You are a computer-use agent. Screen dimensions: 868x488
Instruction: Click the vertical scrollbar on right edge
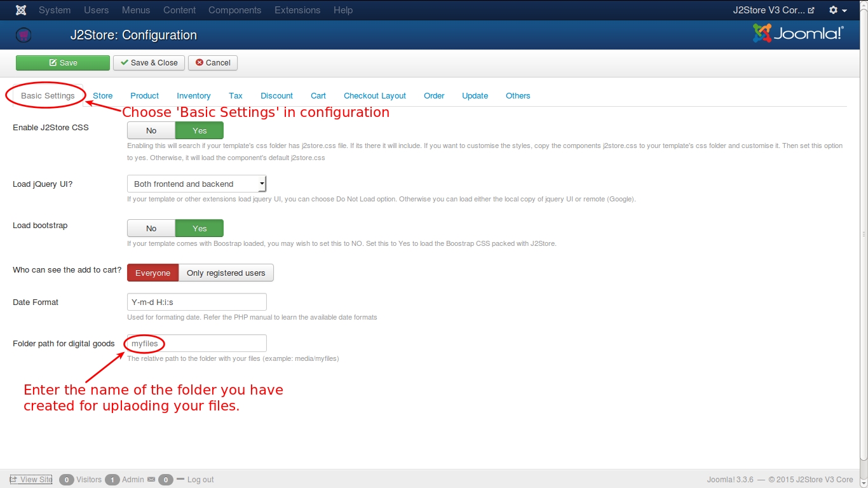coord(864,235)
